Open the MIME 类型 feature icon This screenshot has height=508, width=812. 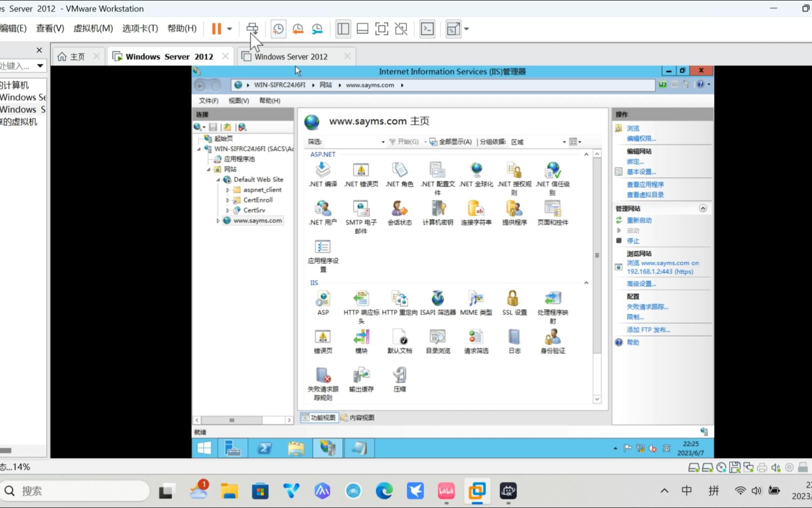pos(476,302)
